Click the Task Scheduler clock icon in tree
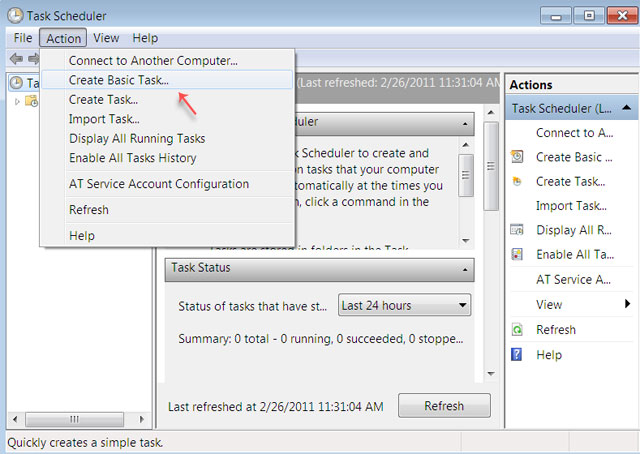The image size is (640, 454). [x=16, y=83]
